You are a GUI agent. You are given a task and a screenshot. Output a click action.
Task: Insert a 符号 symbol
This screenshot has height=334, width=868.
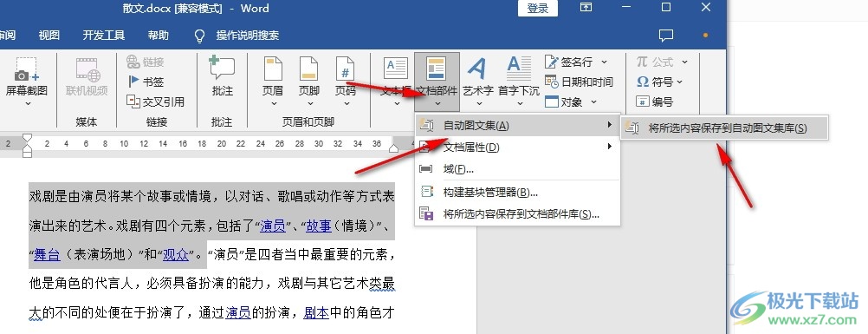(x=655, y=82)
